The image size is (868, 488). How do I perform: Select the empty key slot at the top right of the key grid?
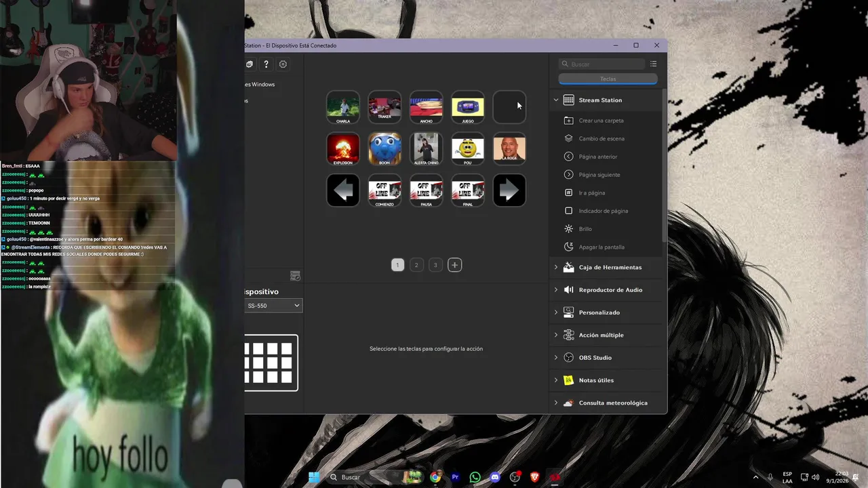509,107
